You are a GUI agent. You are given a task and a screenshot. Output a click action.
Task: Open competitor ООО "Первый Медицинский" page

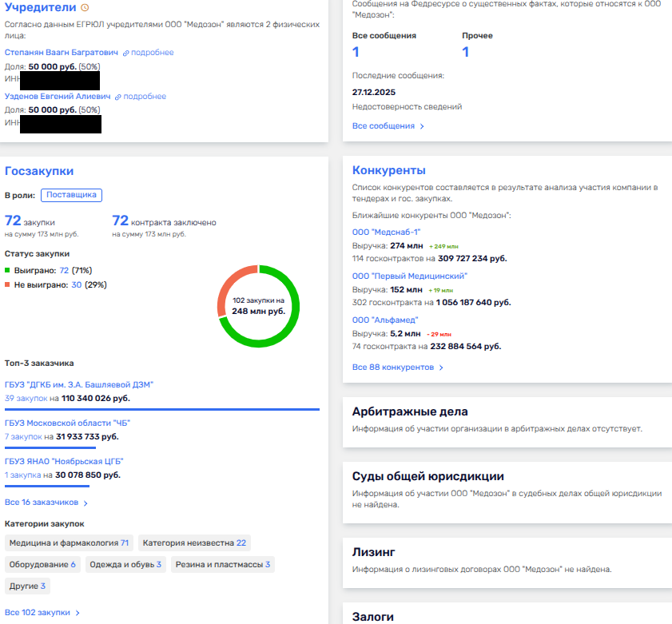point(410,276)
